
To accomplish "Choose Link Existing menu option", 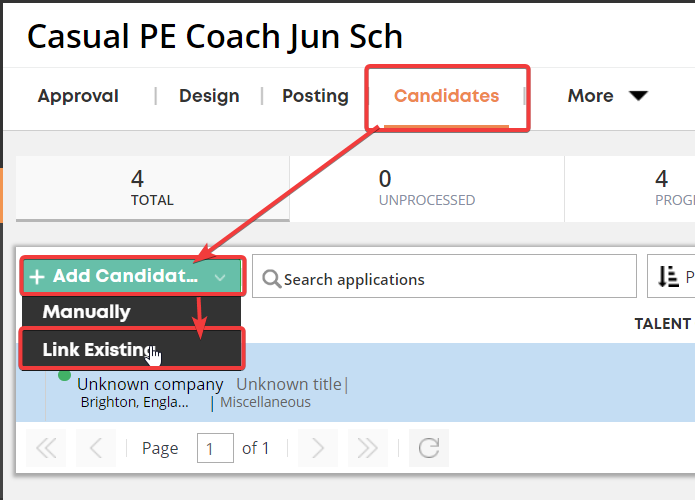I will [x=131, y=349].
